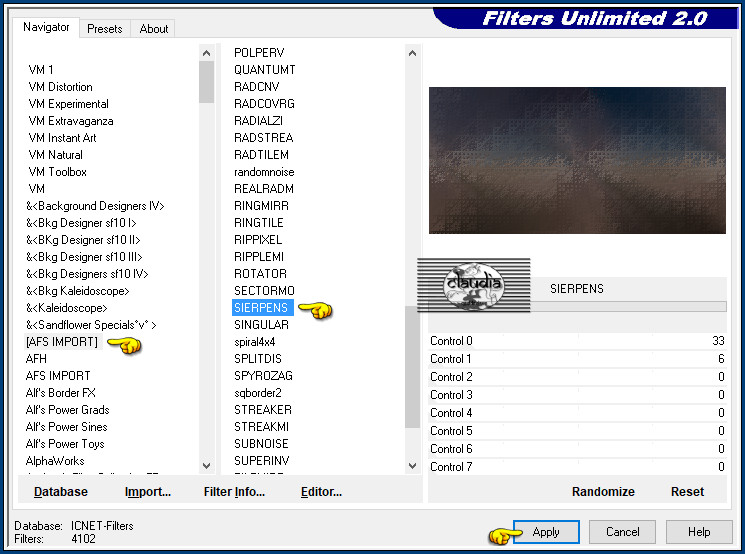Select the SINGULAR filter
Screen dimensions: 745x554
(x=261, y=325)
